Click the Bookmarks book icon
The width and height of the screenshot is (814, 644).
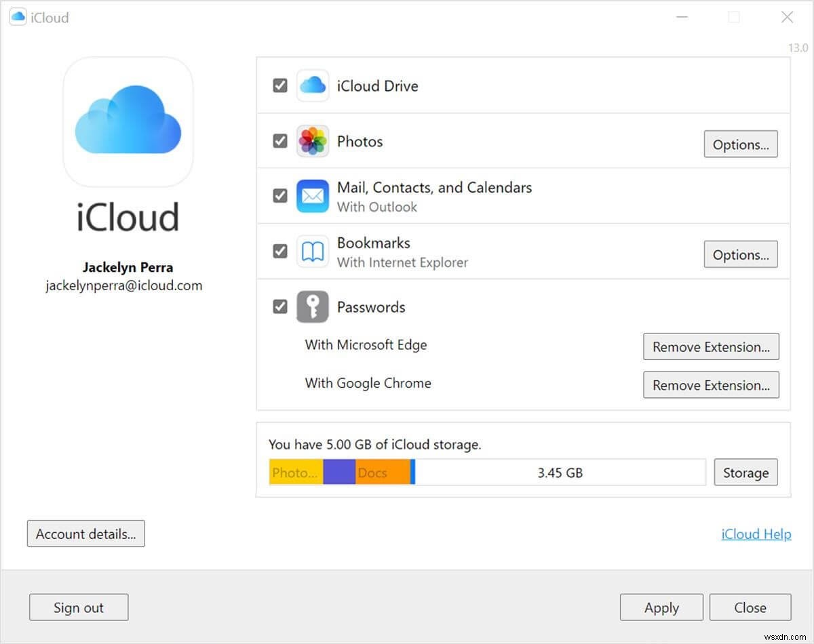[x=313, y=251]
